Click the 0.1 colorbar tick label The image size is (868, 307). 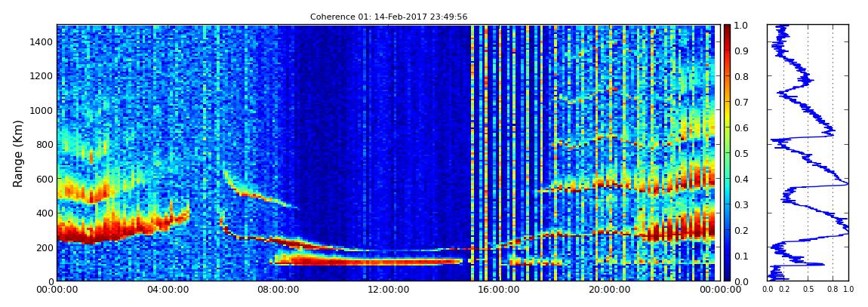[x=740, y=256]
